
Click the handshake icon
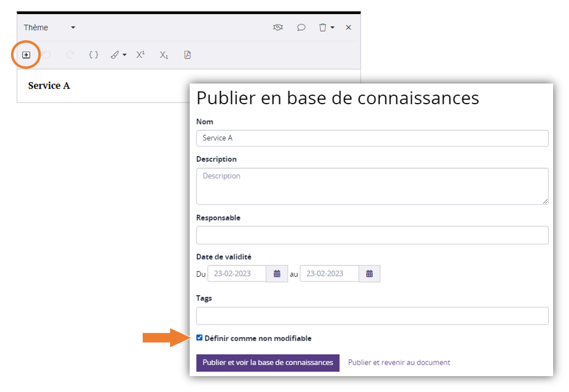click(278, 27)
